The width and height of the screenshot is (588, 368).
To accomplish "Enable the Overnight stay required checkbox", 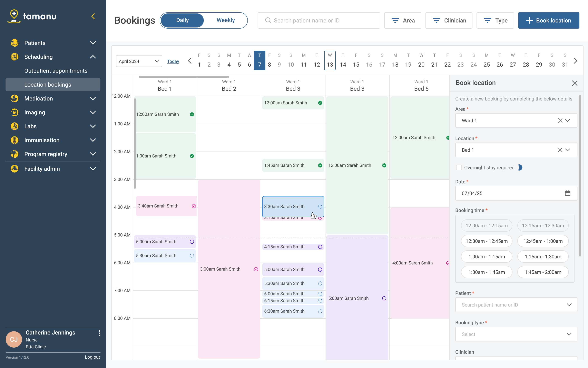I will [459, 167].
